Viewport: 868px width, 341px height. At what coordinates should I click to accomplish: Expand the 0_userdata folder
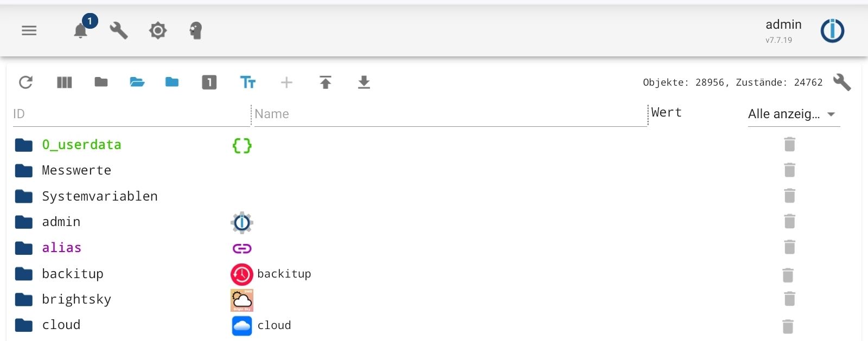(x=23, y=145)
